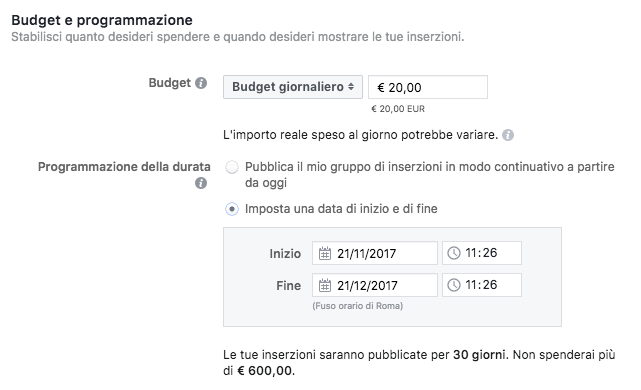Click the "€ 20,00 EUR" caption
Screen dimensions: 641x390
(x=398, y=109)
